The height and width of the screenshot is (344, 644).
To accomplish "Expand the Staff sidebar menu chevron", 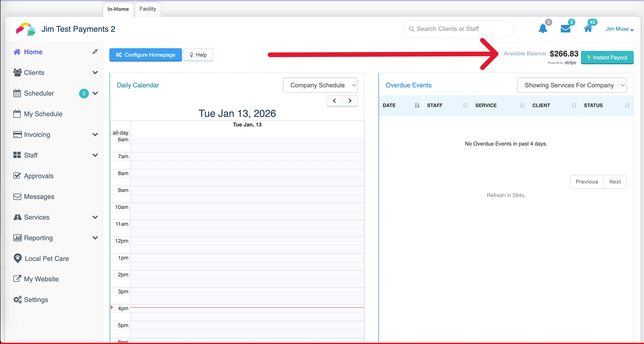I will click(x=95, y=155).
